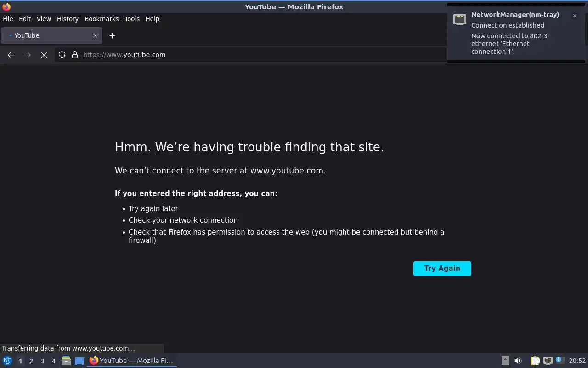
Task: Open the Bookmarks menu
Action: tap(102, 19)
